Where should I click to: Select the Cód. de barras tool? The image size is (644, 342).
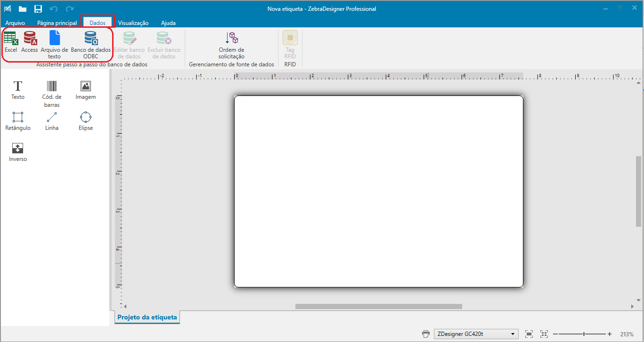(x=51, y=90)
